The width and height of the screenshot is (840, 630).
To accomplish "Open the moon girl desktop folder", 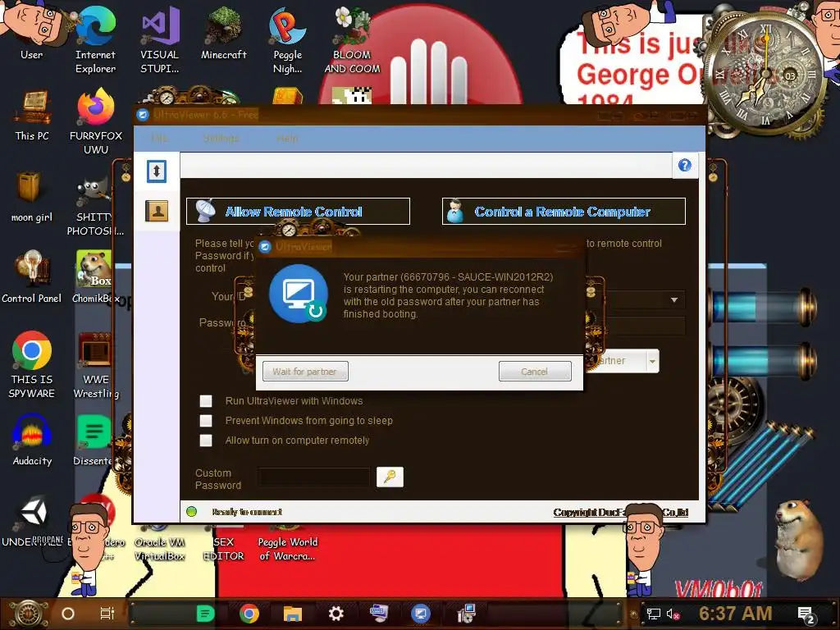I will point(32,197).
